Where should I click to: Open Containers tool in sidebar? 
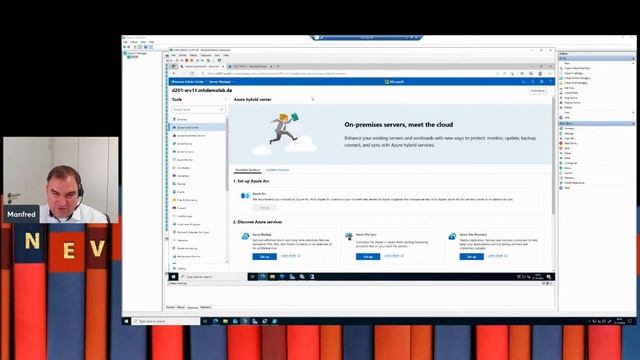coord(183,176)
